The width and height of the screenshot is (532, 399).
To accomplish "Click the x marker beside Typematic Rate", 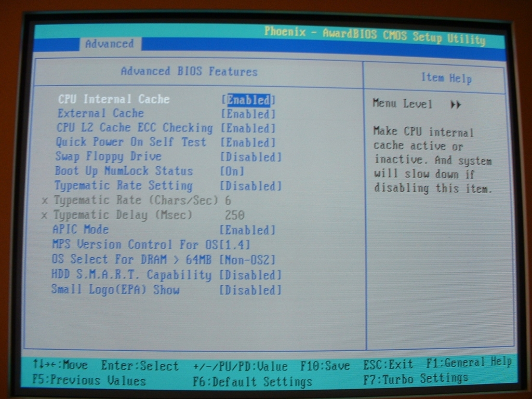I will pos(45,201).
